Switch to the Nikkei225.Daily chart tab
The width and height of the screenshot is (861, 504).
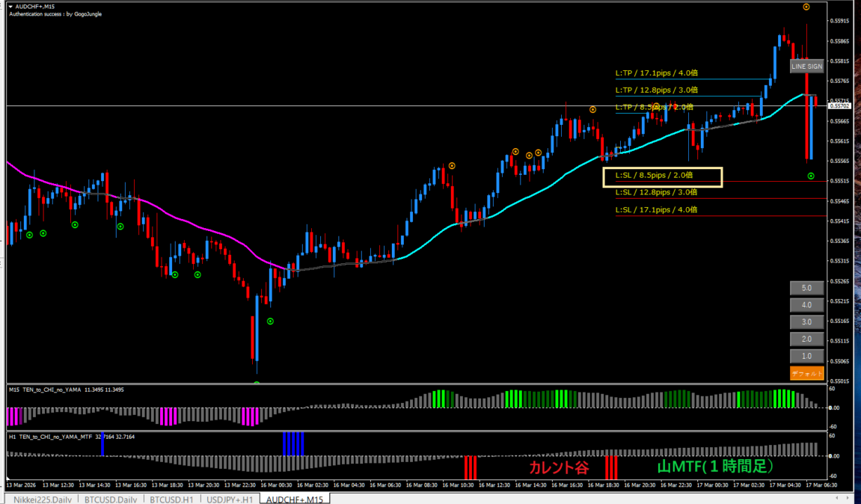41,499
